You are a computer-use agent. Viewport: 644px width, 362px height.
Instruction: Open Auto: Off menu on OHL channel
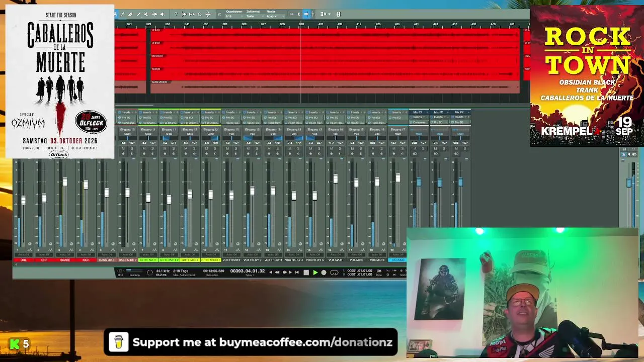(23, 255)
